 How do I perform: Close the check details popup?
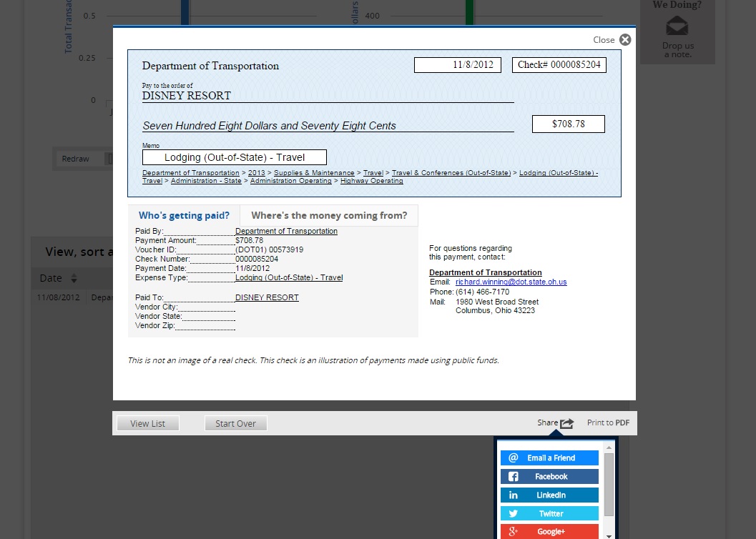coord(624,40)
